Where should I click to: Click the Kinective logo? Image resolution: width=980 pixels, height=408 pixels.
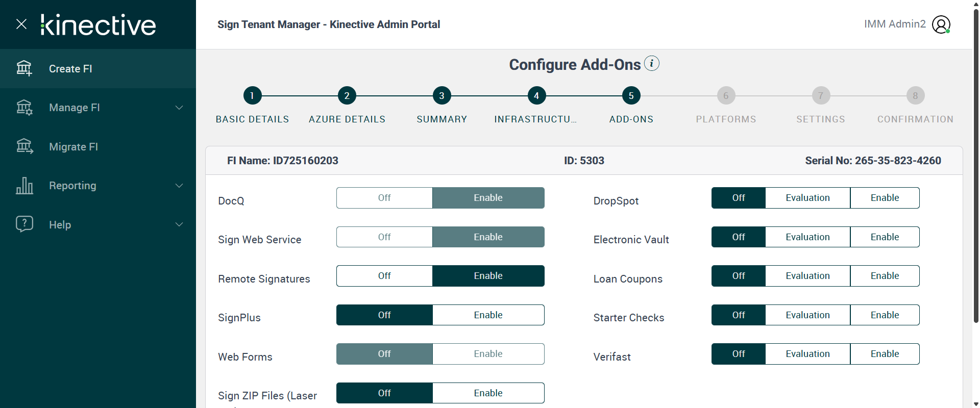pyautogui.click(x=99, y=25)
